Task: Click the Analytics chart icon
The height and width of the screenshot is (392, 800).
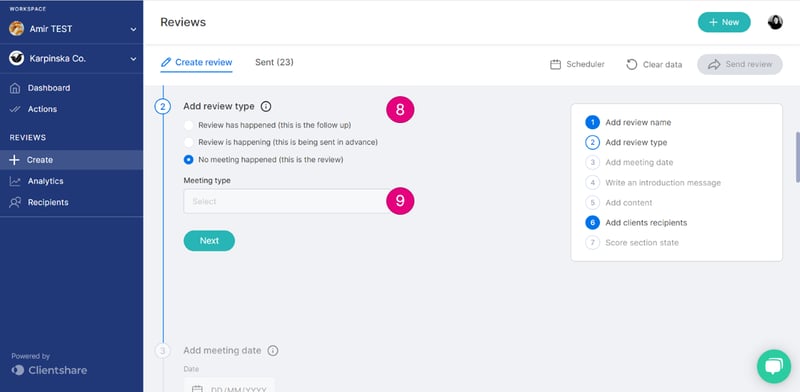Action: [15, 181]
